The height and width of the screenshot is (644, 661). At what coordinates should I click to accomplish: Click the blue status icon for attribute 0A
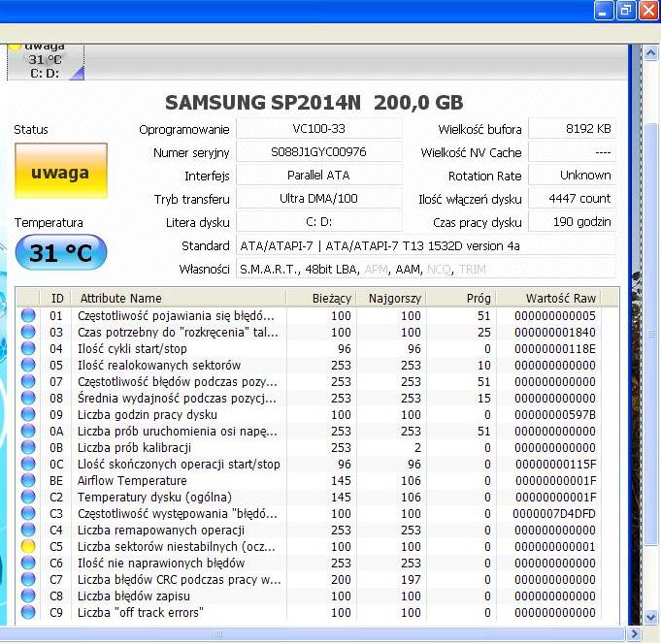[28, 431]
